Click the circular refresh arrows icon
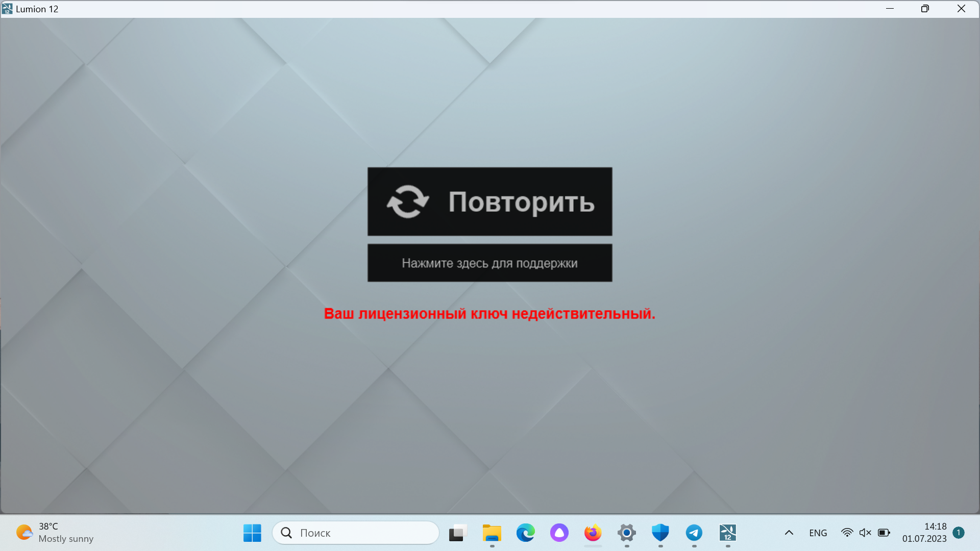The width and height of the screenshot is (980, 551). [407, 202]
